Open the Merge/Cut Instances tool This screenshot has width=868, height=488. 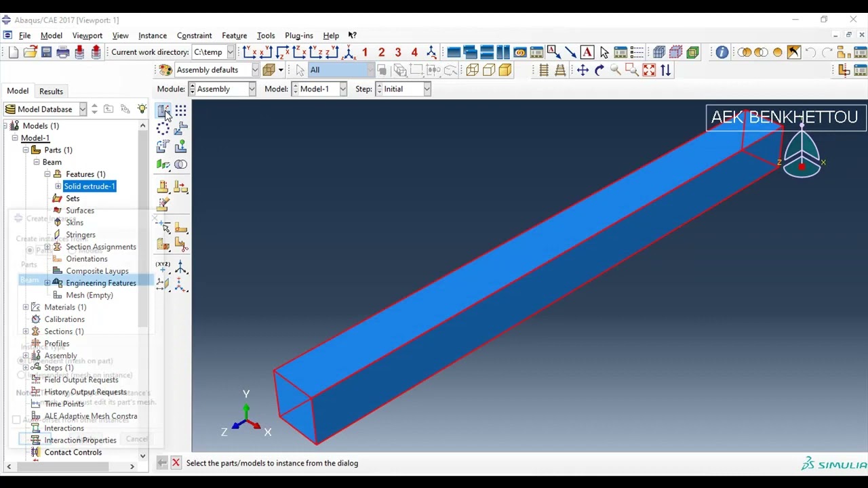180,164
